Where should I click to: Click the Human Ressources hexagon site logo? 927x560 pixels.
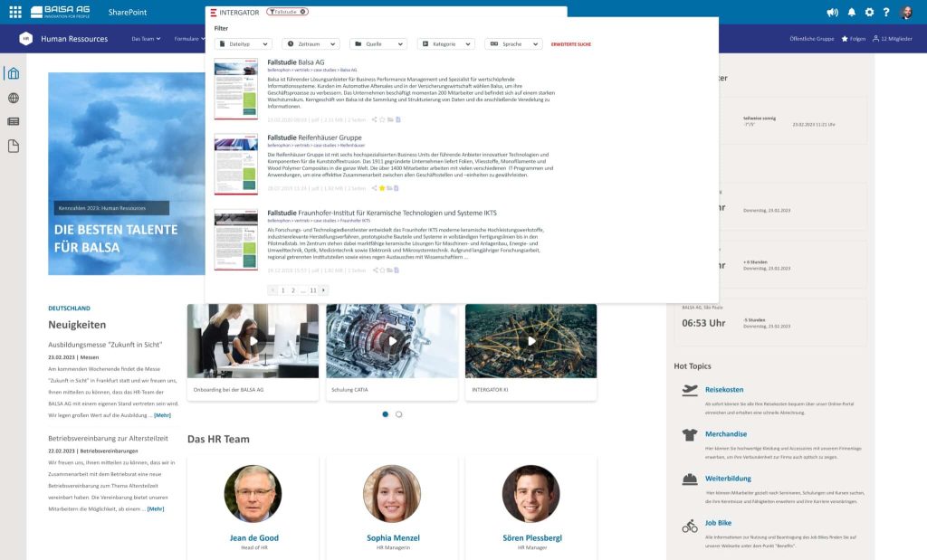pos(25,38)
